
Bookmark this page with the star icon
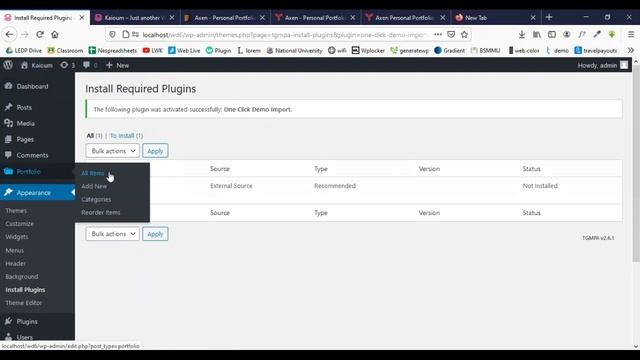pyautogui.click(x=464, y=35)
